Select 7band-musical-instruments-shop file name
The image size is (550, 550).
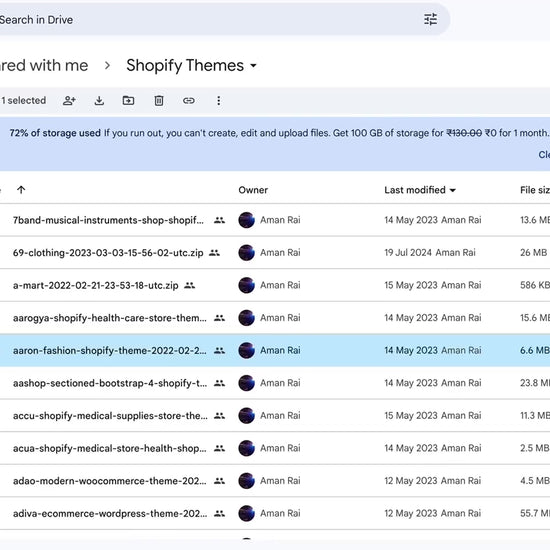click(108, 220)
